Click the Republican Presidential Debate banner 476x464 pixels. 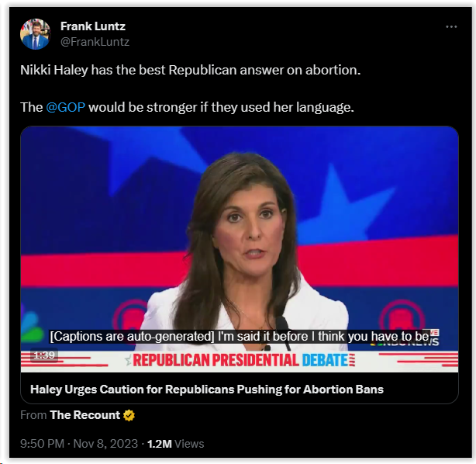coord(240,360)
